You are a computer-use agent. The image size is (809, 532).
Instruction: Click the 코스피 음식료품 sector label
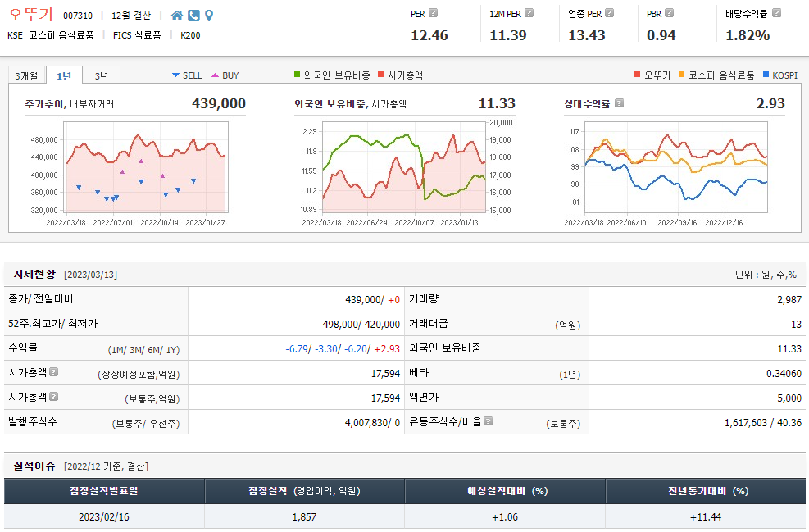pos(61,35)
